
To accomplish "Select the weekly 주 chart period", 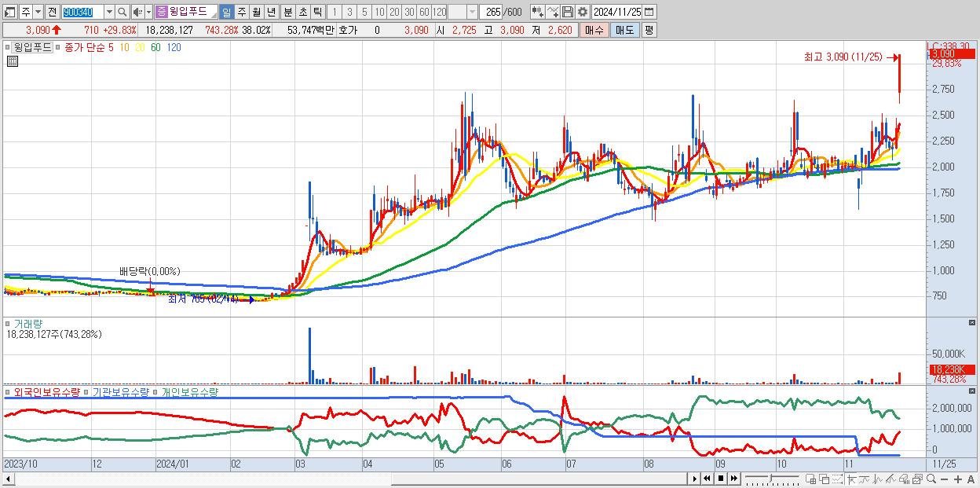I will (241, 12).
